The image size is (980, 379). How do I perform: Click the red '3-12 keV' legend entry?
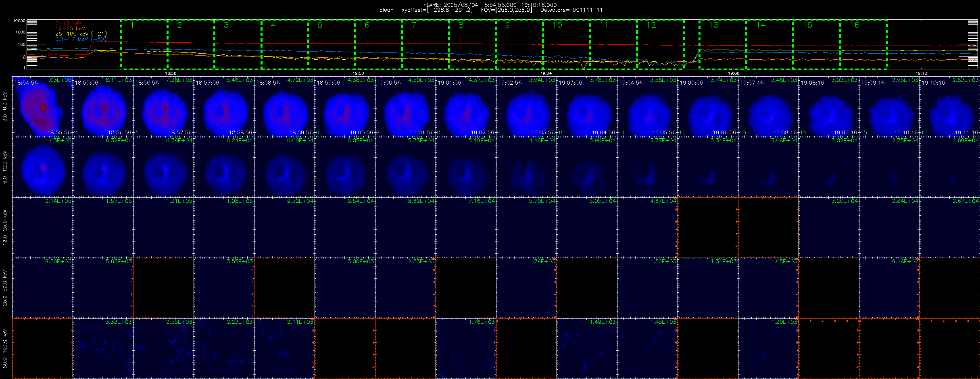pyautogui.click(x=68, y=23)
